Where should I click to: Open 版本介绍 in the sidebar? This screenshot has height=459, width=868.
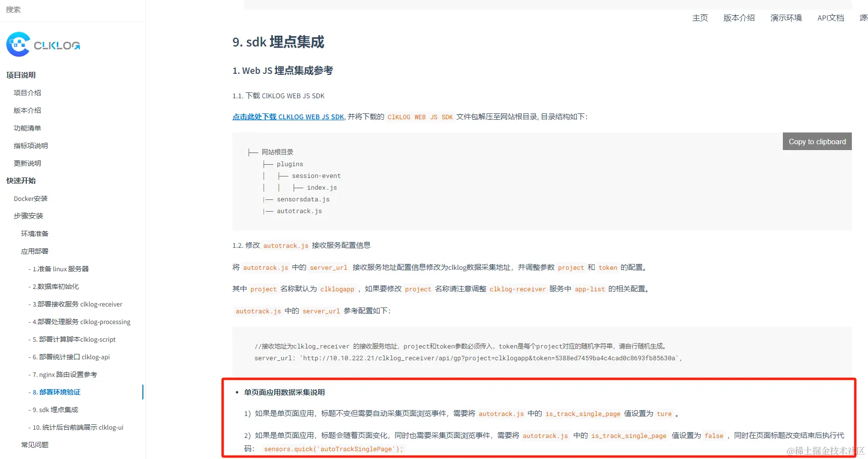[27, 110]
